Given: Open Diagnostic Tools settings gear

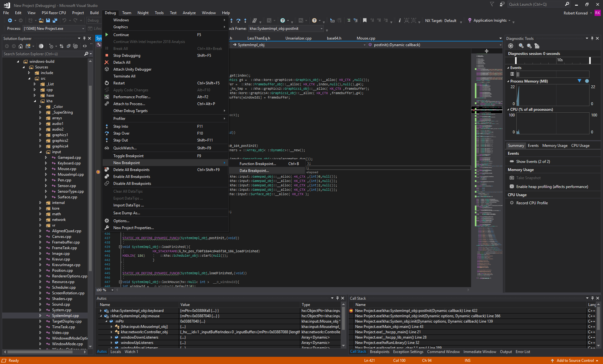Looking at the screenshot, I should (511, 46).
